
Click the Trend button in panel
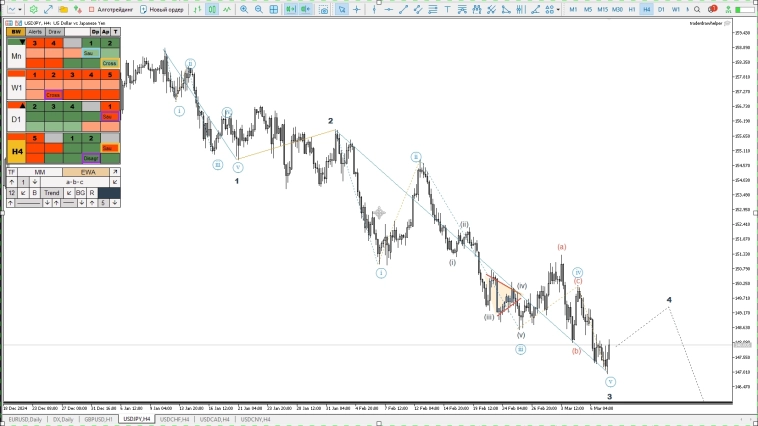click(x=52, y=193)
